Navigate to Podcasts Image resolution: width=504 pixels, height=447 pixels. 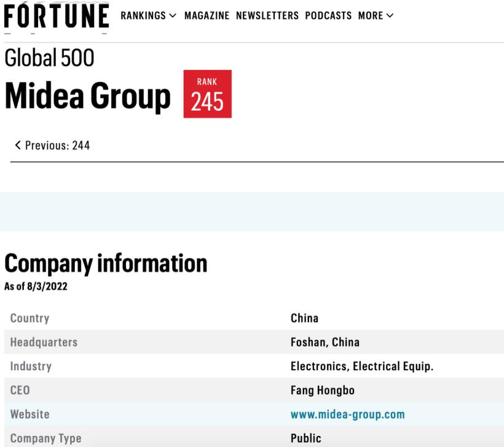[328, 16]
